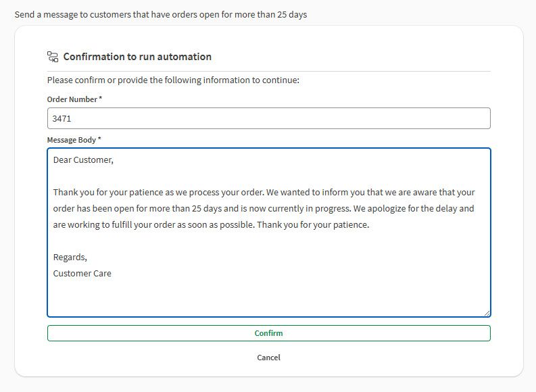Viewport: 536px width, 392px height.
Task: Click the 'Order Number *' label
Action: [x=74, y=99]
